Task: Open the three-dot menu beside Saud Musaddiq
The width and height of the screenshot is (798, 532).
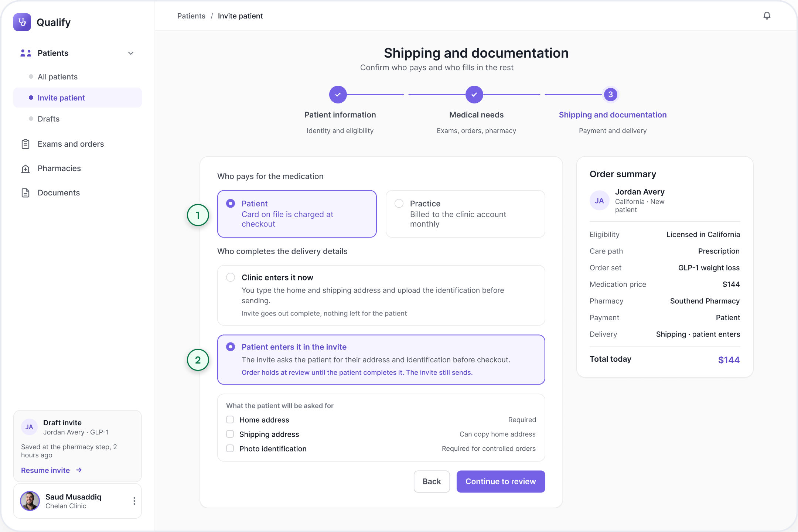Action: (134, 501)
